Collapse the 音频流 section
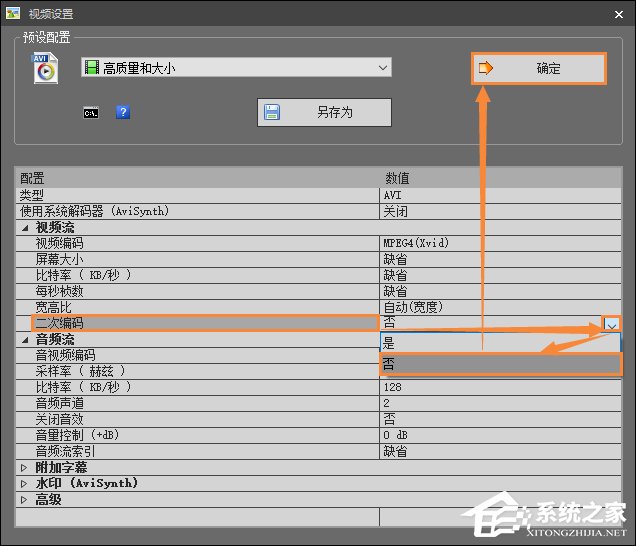Viewport: 636px width, 546px height. coord(25,340)
